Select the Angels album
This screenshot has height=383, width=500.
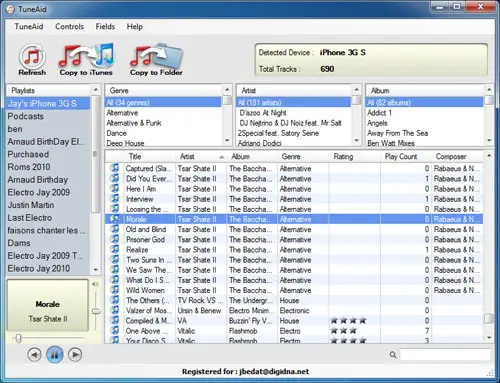(425, 123)
